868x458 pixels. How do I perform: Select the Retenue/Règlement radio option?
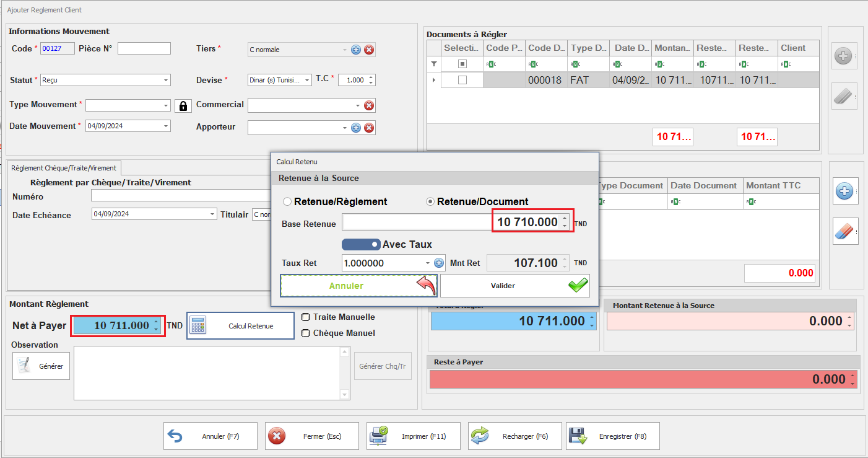pos(334,201)
